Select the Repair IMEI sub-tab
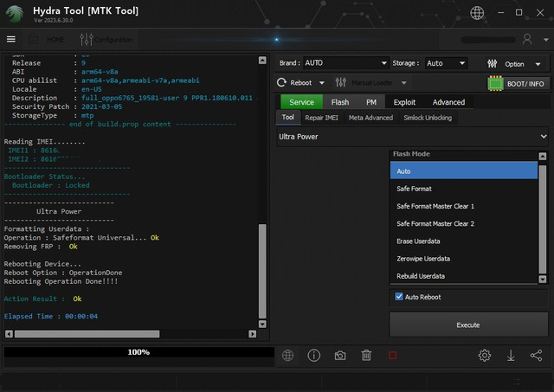Image resolution: width=554 pixels, height=392 pixels. (321, 118)
